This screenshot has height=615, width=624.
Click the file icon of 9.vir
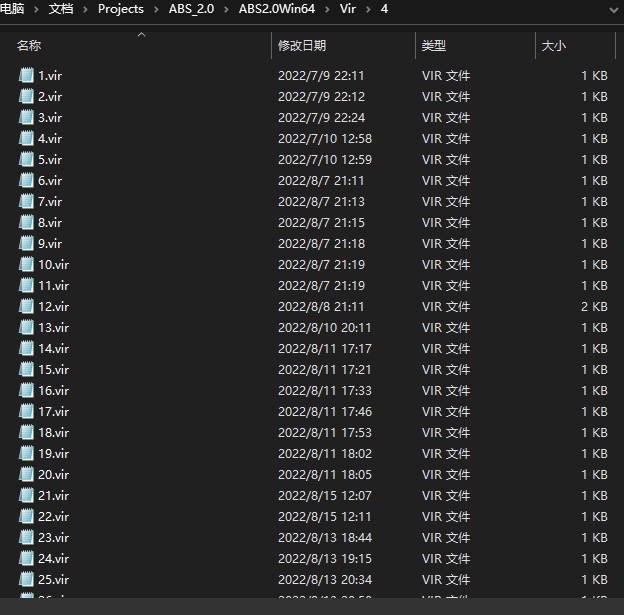tap(26, 243)
